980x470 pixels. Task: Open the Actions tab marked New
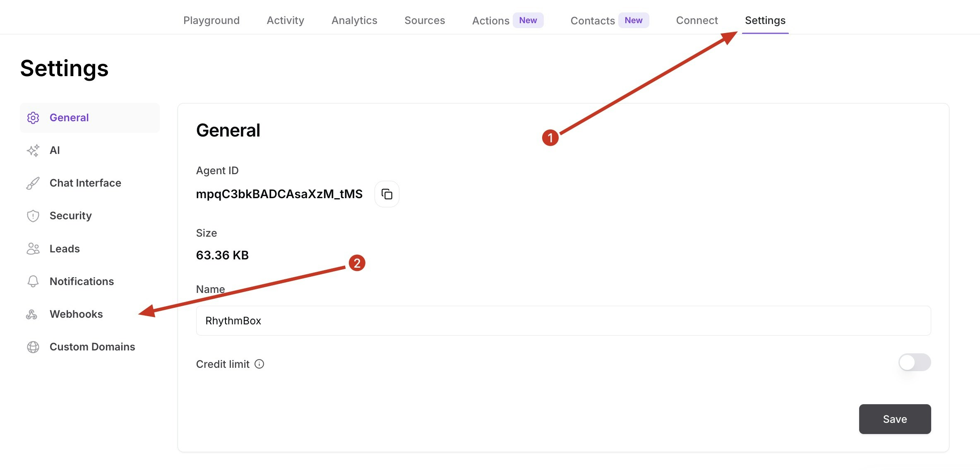(491, 21)
